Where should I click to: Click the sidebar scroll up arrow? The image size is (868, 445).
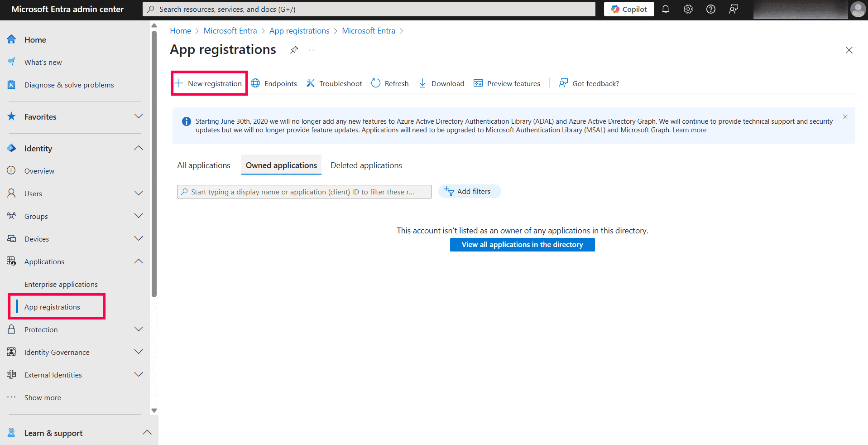click(154, 25)
